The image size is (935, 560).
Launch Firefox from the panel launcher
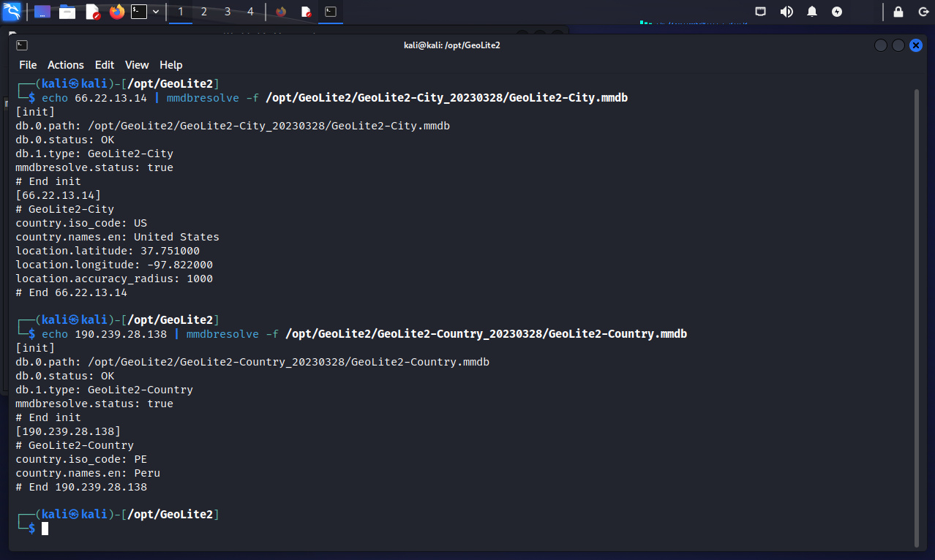click(116, 12)
